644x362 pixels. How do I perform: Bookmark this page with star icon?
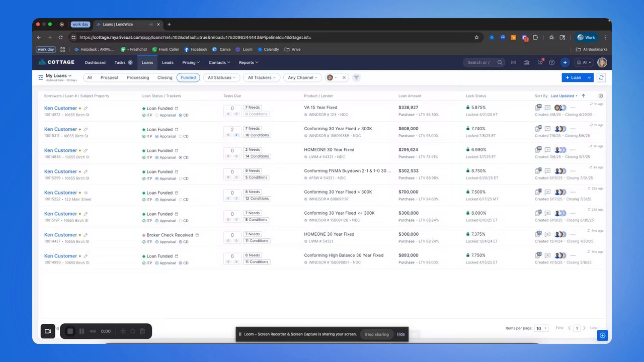[476, 37]
